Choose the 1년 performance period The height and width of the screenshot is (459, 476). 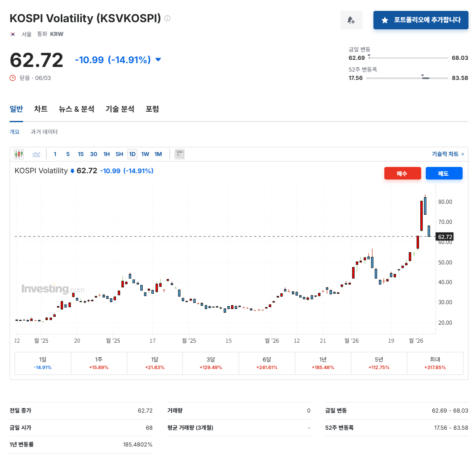(323, 363)
